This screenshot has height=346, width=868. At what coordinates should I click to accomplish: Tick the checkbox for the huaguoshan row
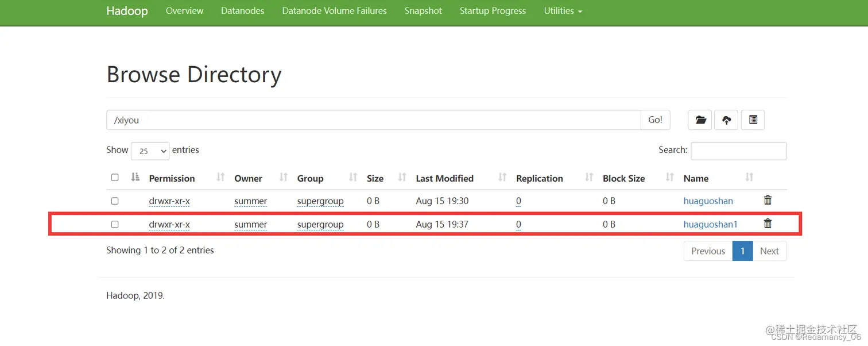(115, 201)
